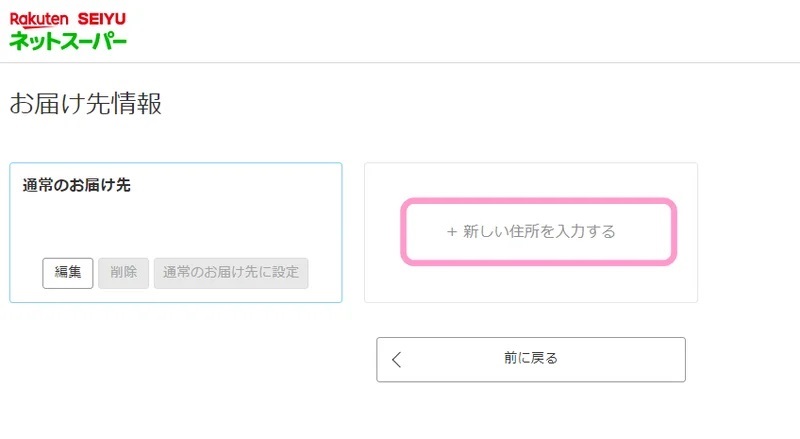This screenshot has width=800, height=439.
Task: Add an address via 新しい住所を入力する
Action: pyautogui.click(x=539, y=232)
